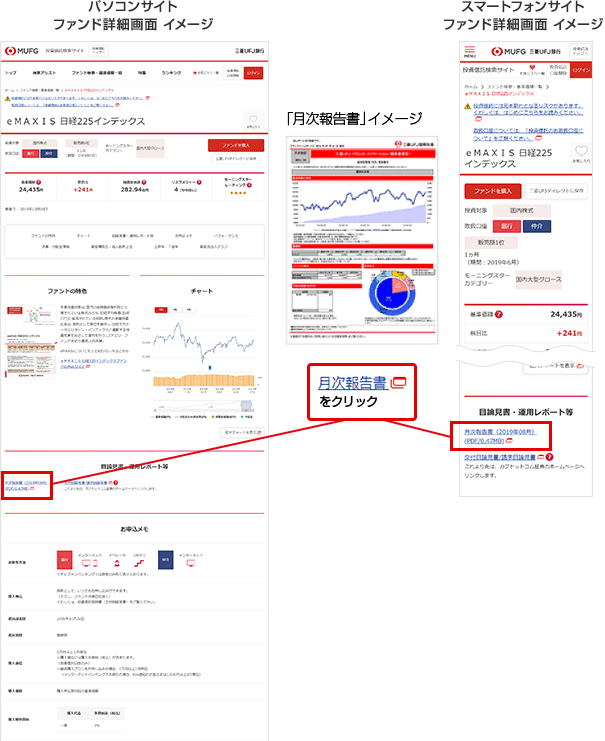This screenshot has height=741, width=605.
Task: Click the warning triangle icon on the smartphone site
Action: [x=467, y=106]
